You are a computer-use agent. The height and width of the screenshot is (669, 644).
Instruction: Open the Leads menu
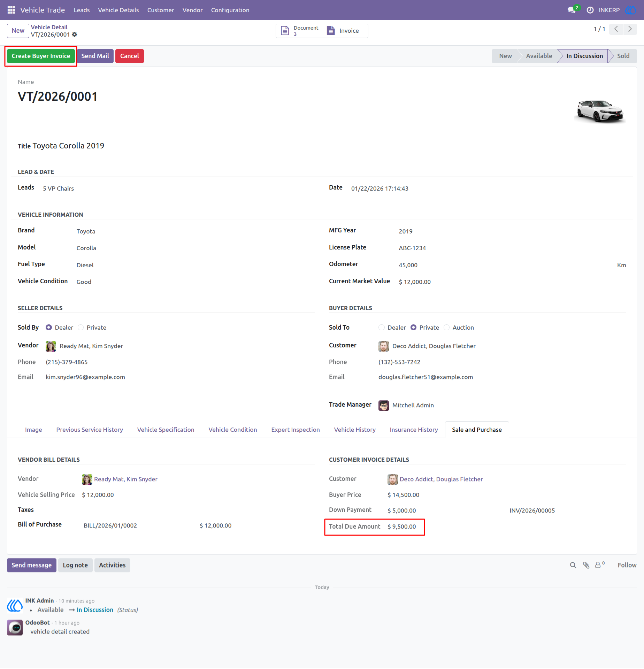(x=82, y=10)
